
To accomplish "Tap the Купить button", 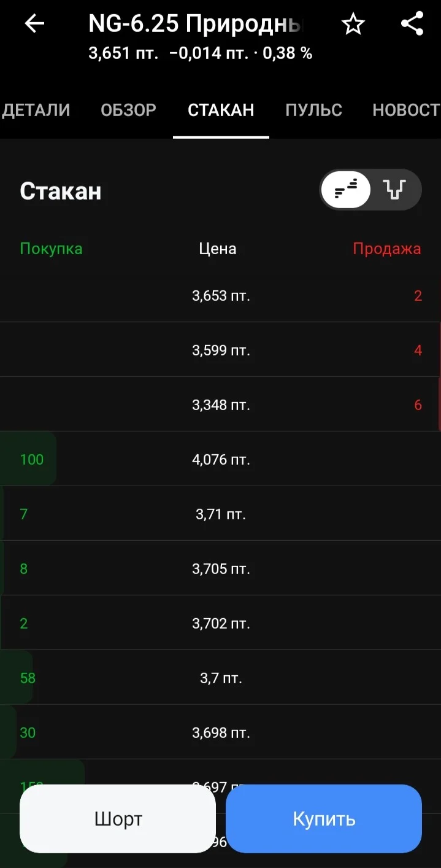I will 324,819.
